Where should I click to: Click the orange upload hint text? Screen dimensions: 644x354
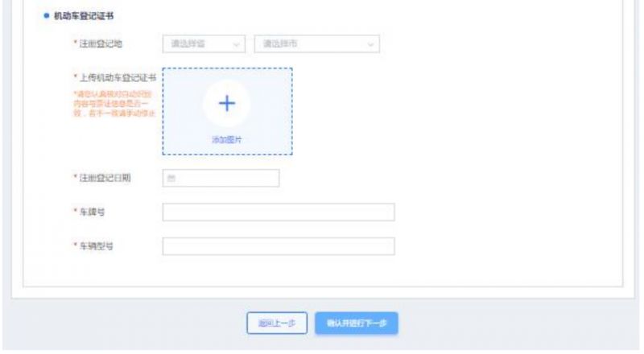[114, 104]
